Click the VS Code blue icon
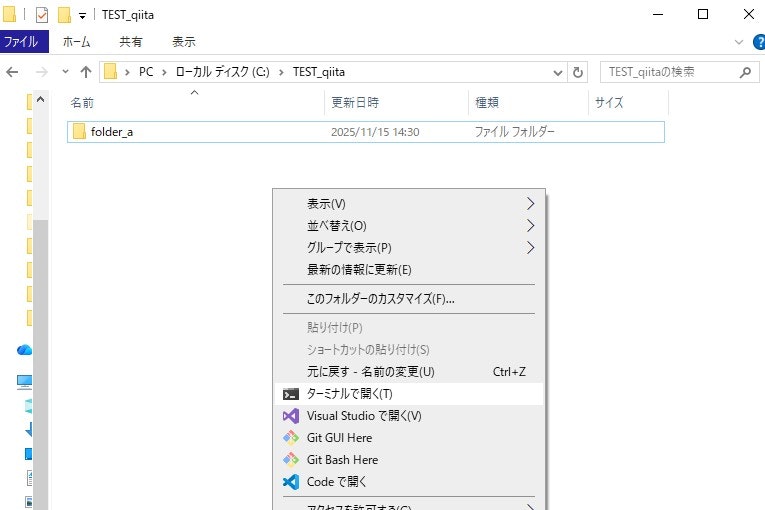Screen dimensions: 765x510 291,482
